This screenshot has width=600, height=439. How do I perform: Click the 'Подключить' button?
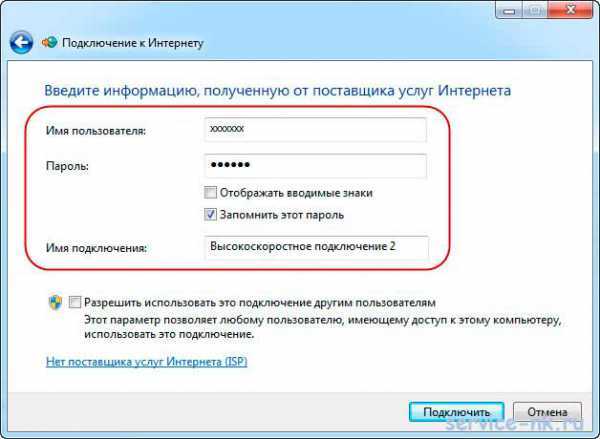tap(456, 412)
